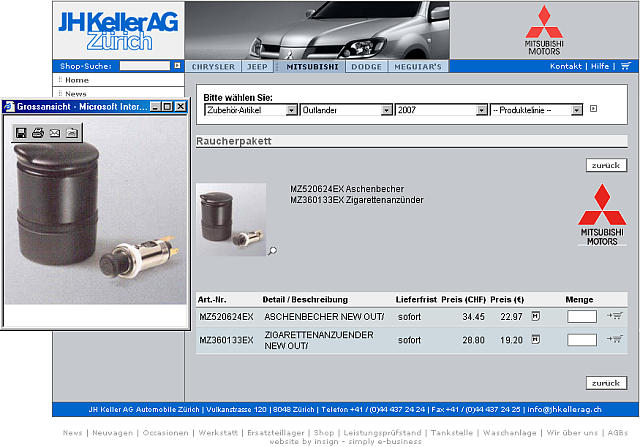Viewport: 640px width, 447px height.
Task: Open the shopping cart icon beside Hilfe
Action: [x=626, y=66]
